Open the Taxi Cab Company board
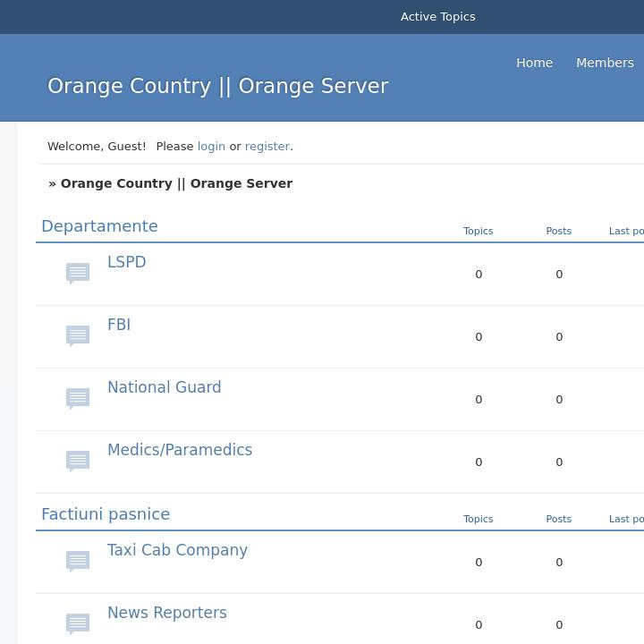Screen dimensions: 644x644 177,550
